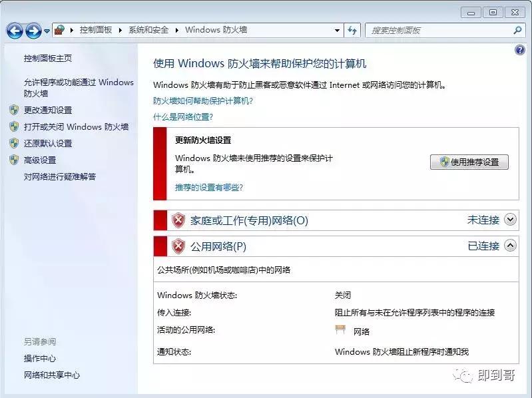
Task: Click the 已连接 status text
Action: 483,246
